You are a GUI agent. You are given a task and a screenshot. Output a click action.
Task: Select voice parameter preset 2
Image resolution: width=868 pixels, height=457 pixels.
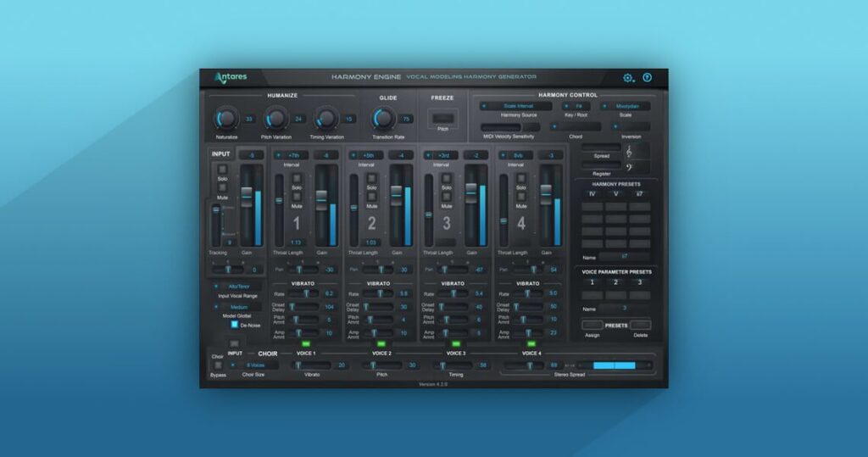(x=615, y=282)
